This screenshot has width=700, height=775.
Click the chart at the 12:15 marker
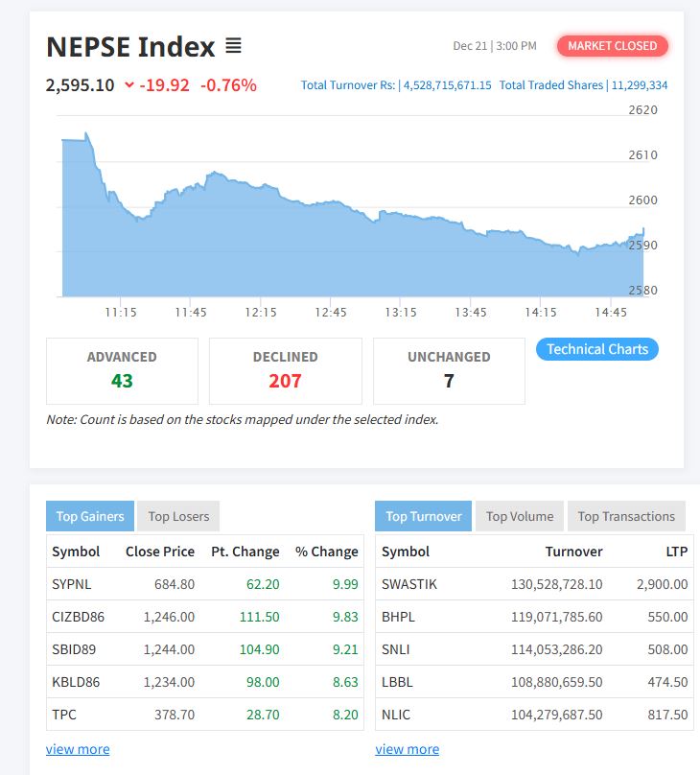point(261,240)
